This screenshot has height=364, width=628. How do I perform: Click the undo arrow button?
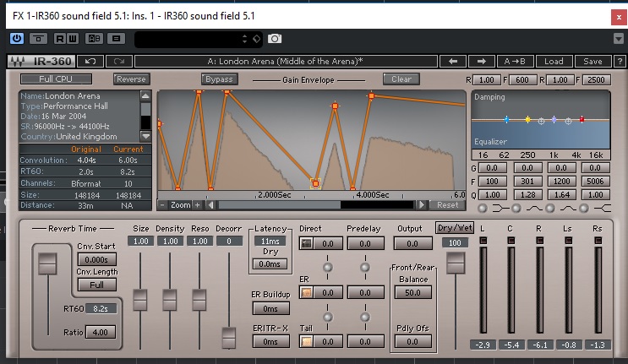90,61
